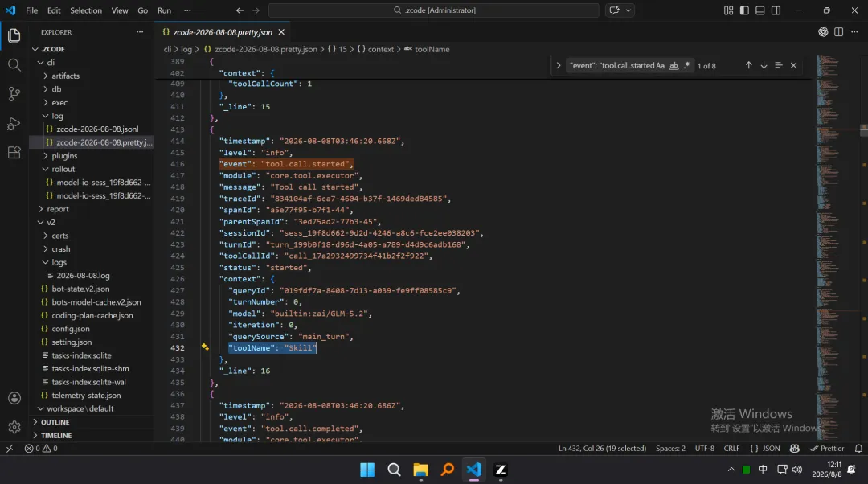Click CRLF end of line setting
Viewport: 868px width, 484px height.
(x=731, y=449)
